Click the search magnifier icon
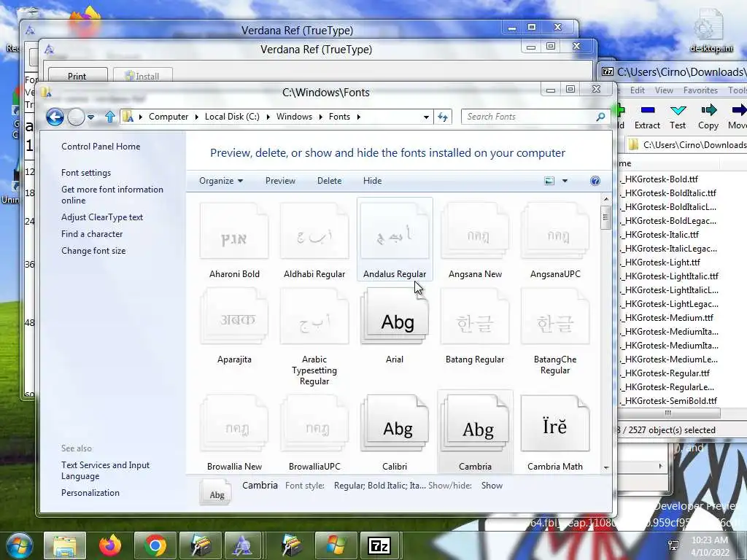Screen dimensions: 747x560 tap(601, 117)
